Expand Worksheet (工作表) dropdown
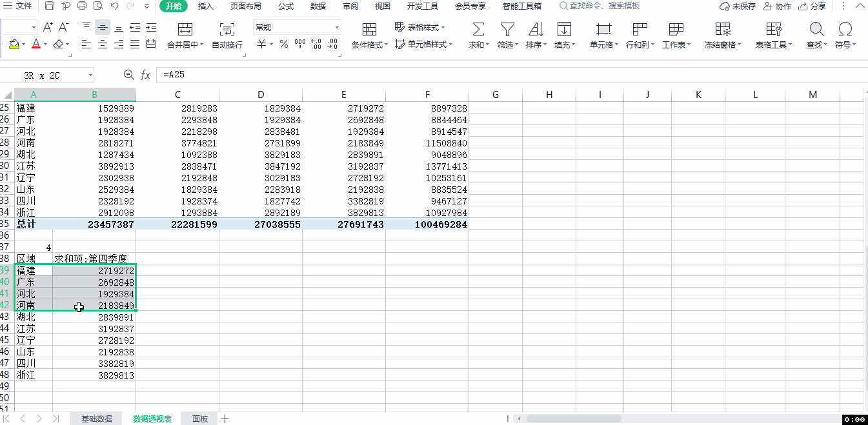The image size is (868, 425). click(x=689, y=45)
